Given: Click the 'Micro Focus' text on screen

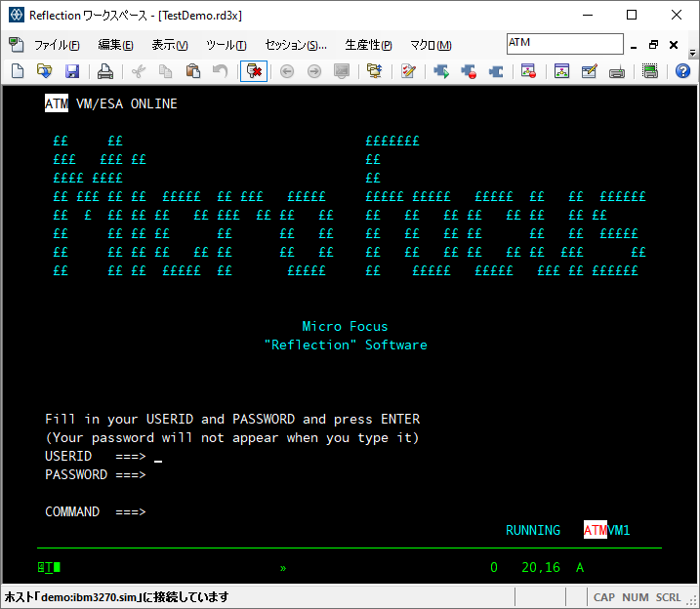Looking at the screenshot, I should tap(345, 326).
